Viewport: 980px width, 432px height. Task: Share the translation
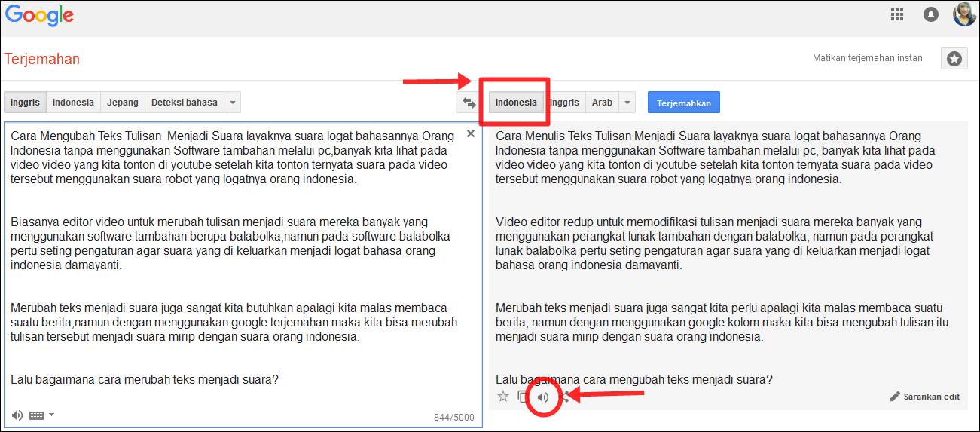(564, 397)
